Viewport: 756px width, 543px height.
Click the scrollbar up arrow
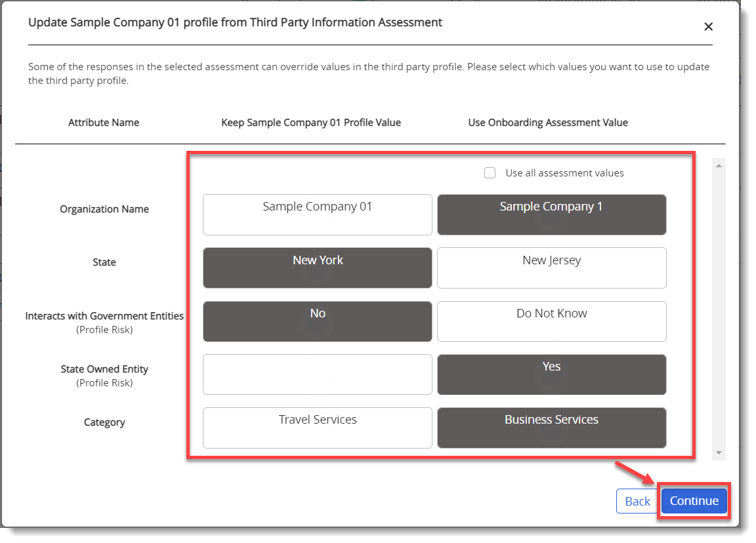tap(719, 166)
